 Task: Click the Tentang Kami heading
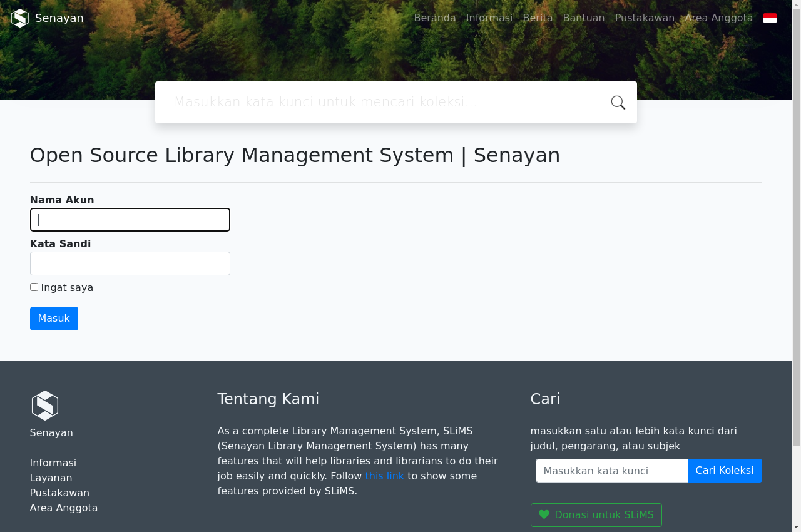(268, 399)
